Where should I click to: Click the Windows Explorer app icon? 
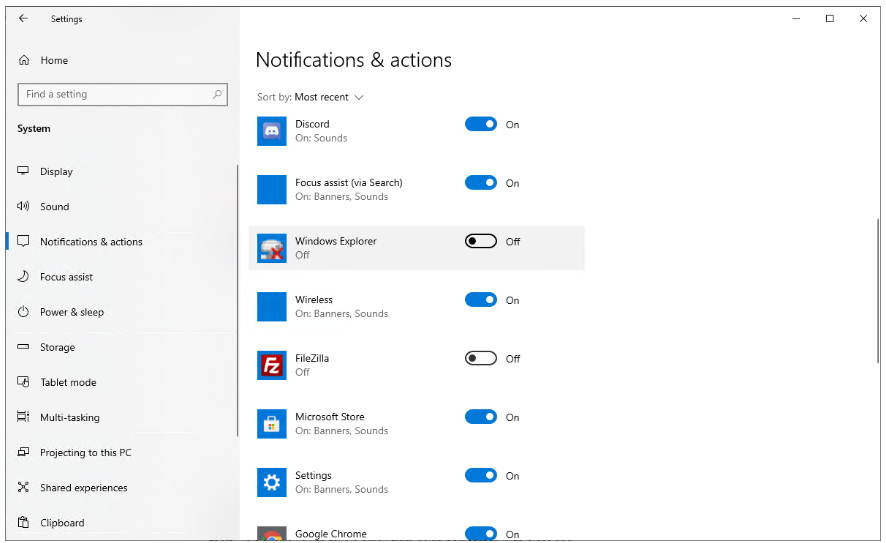coord(271,248)
